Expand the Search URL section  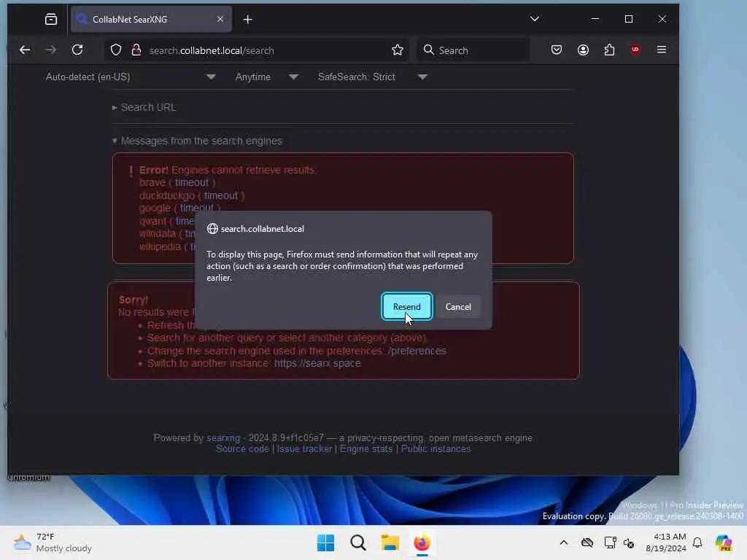[144, 108]
